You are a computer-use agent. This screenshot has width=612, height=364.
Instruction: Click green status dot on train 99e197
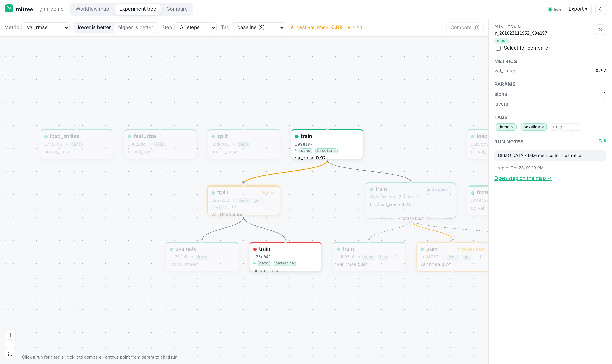297,136
